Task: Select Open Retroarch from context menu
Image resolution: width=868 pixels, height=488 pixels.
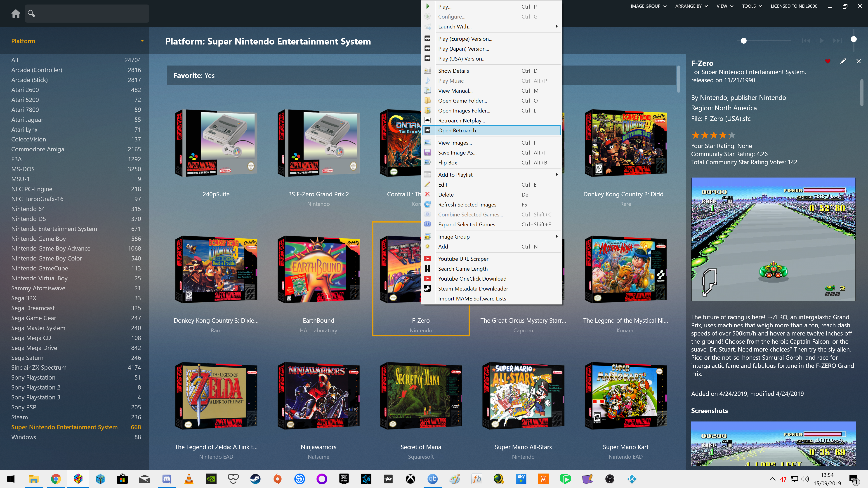Action: click(491, 130)
